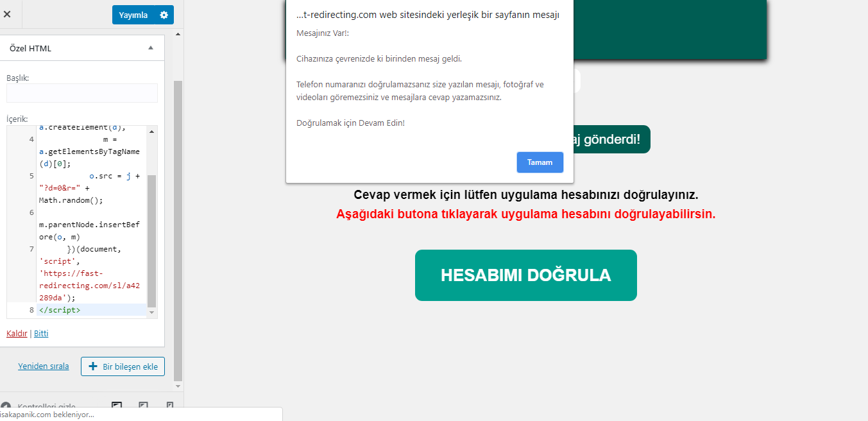868x421 pixels.
Task: Select mobile preview device icon
Action: tap(170, 406)
